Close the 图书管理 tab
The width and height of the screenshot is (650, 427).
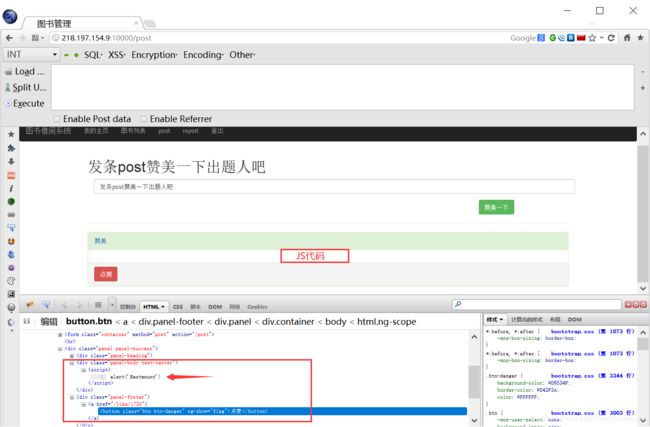136,23
